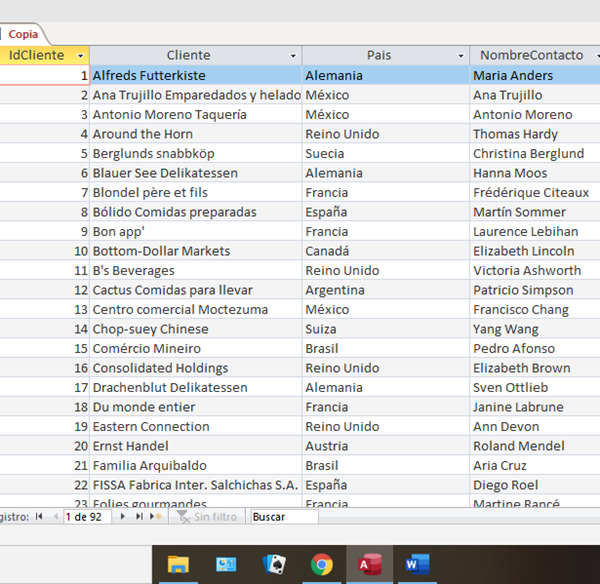Click the Buscar search field
The image size is (600, 584).
point(283,517)
